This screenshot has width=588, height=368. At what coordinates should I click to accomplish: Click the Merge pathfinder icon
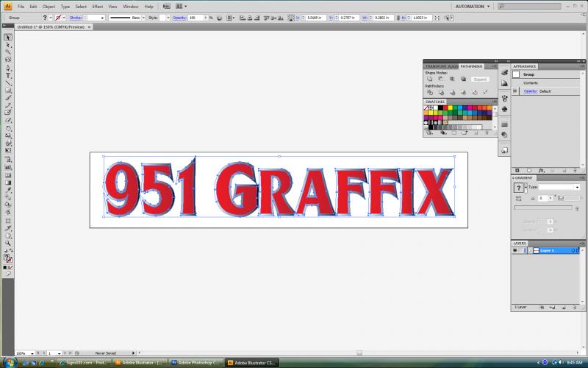(452, 93)
